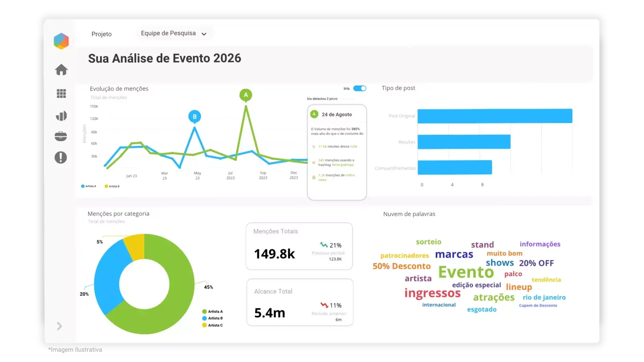Open the grid apps icon in sidebar
The width and height of the screenshot is (644, 362).
pyautogui.click(x=61, y=94)
